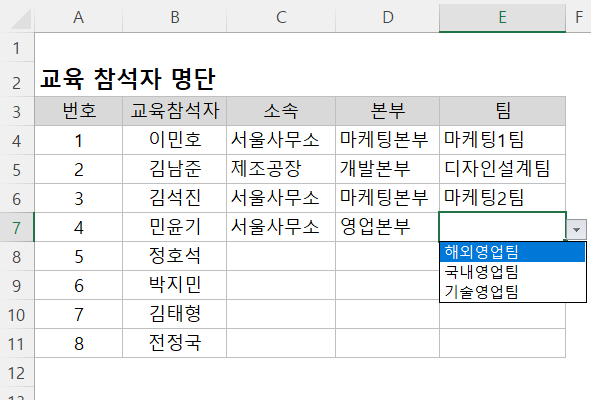The height and width of the screenshot is (400, 591).
Task: Select 서울사무소 in the 김석진 row
Action: pos(281,198)
